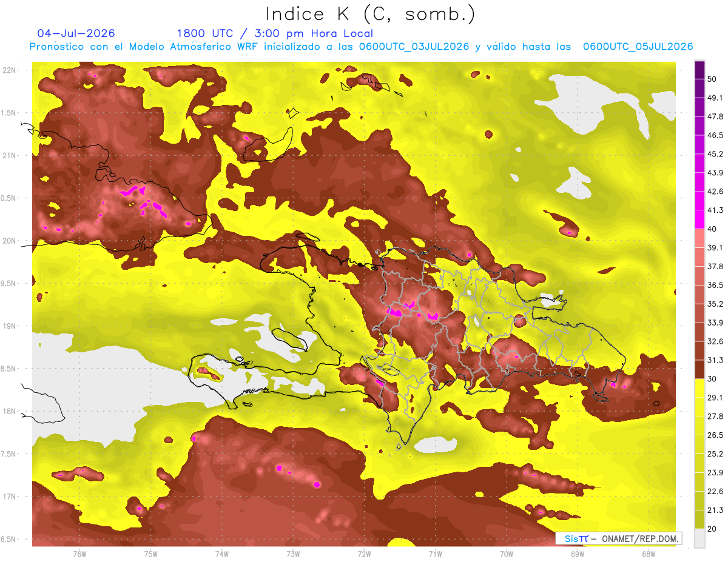This screenshot has height=562, width=728.
Task: Click the map title "Indice K (C, somb.)"
Action: pyautogui.click(x=371, y=14)
